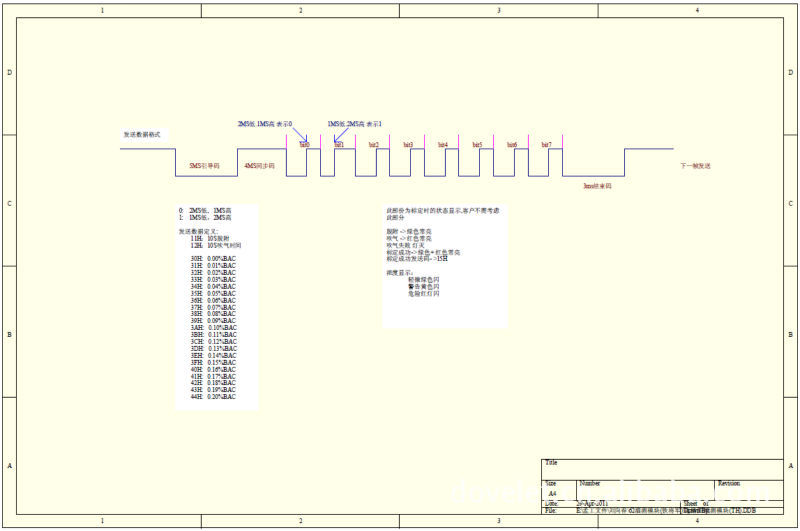Select the bit7 label on the waveform

click(547, 145)
